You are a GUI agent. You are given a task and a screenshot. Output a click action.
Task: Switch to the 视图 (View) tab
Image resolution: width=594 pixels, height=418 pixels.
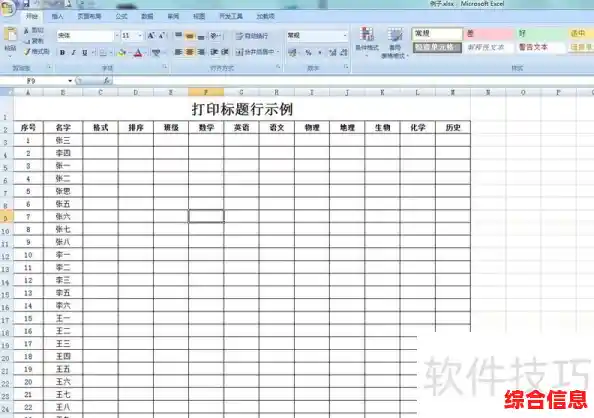click(x=199, y=16)
